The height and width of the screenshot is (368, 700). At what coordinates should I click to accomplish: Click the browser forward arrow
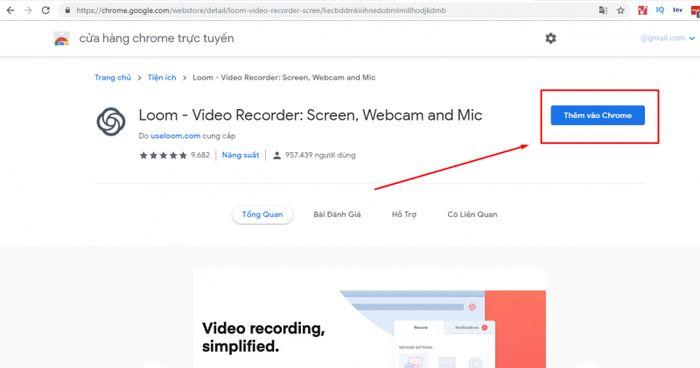pos(28,10)
